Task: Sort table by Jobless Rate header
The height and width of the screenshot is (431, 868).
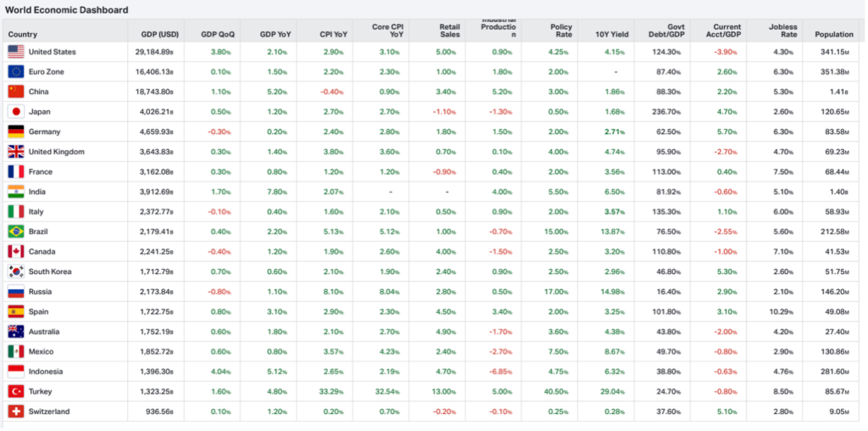Action: click(x=782, y=30)
